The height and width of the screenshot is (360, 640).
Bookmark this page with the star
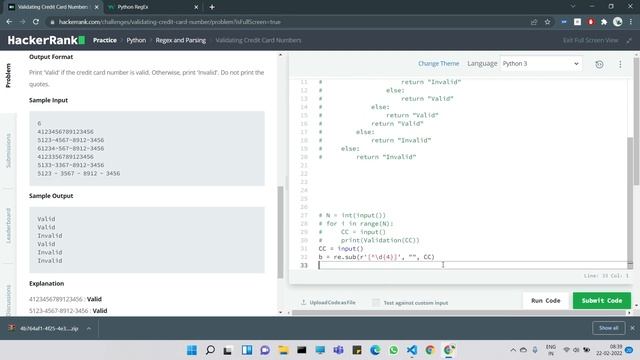[547, 22]
